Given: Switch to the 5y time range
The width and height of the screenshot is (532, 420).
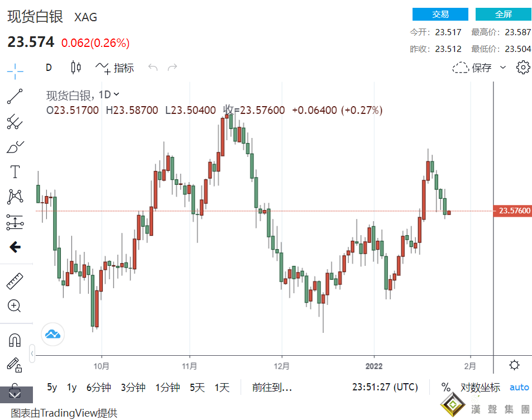Looking at the screenshot, I should (52, 387).
